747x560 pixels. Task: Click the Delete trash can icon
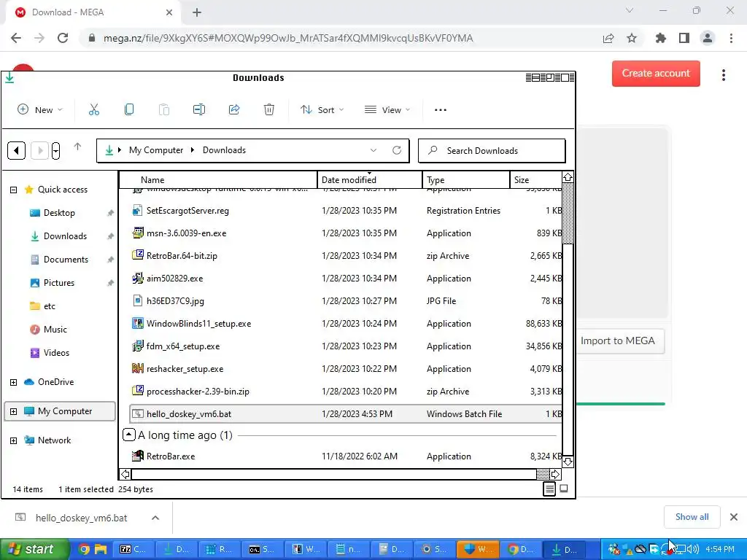(269, 110)
